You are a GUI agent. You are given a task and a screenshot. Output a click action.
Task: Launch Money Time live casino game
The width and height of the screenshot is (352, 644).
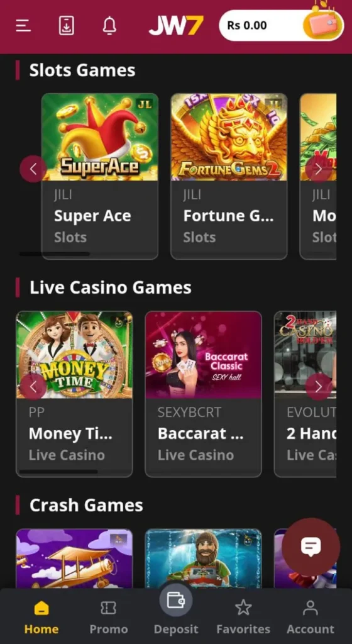(74, 394)
